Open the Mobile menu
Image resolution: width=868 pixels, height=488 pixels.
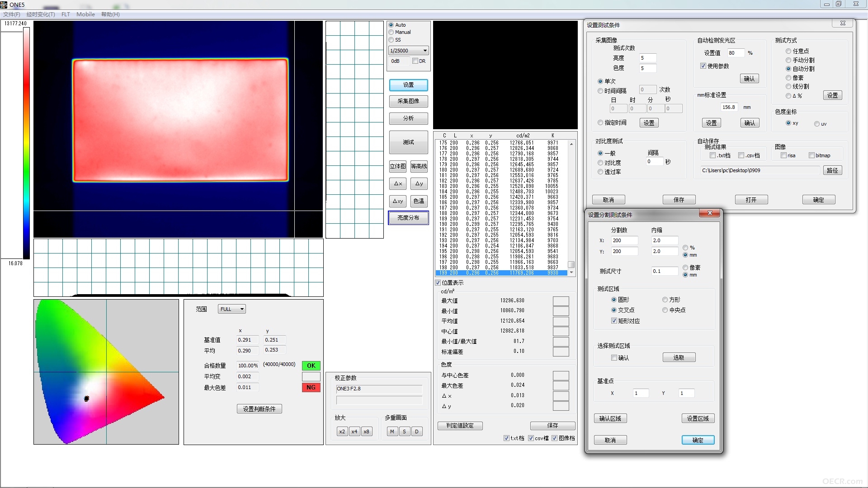coord(85,14)
